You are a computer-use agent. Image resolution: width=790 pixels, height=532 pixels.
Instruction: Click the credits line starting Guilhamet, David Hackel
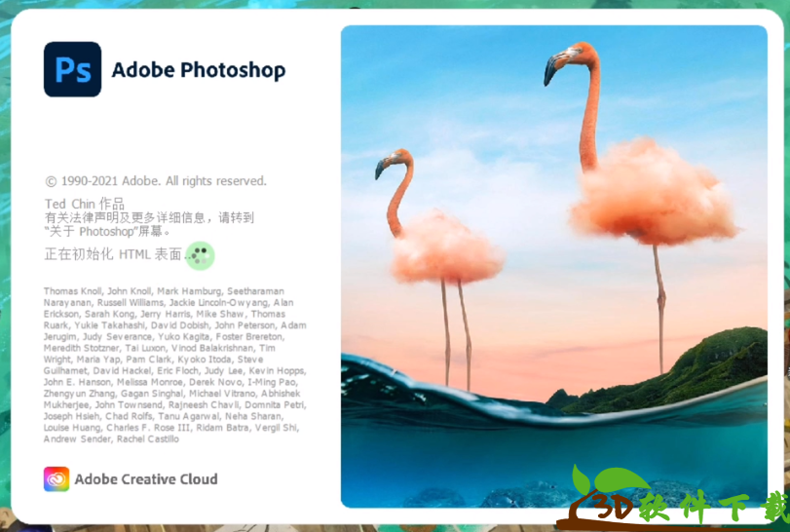coord(174,371)
